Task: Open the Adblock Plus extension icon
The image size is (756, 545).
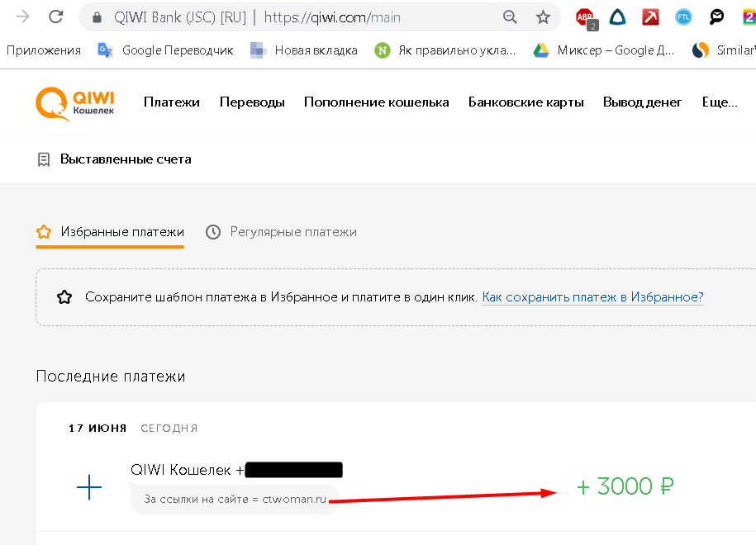Action: tap(586, 18)
